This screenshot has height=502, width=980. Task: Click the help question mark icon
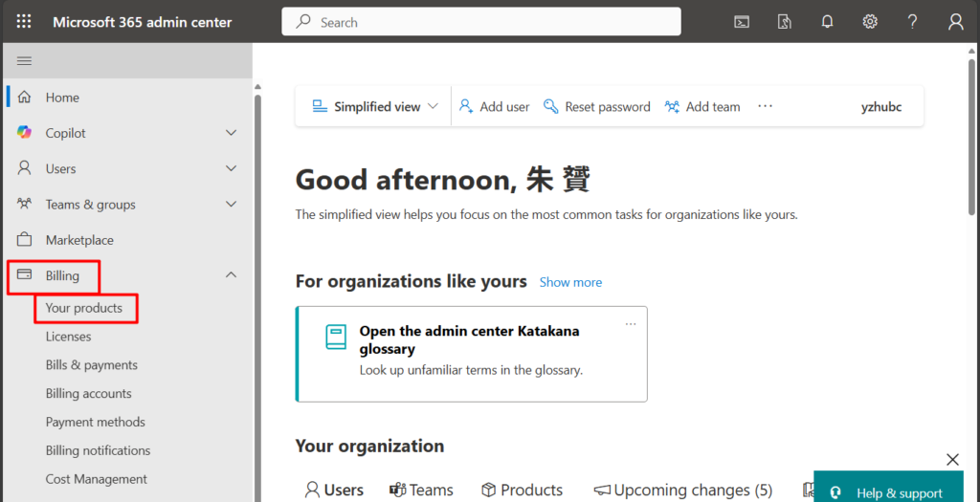(913, 21)
